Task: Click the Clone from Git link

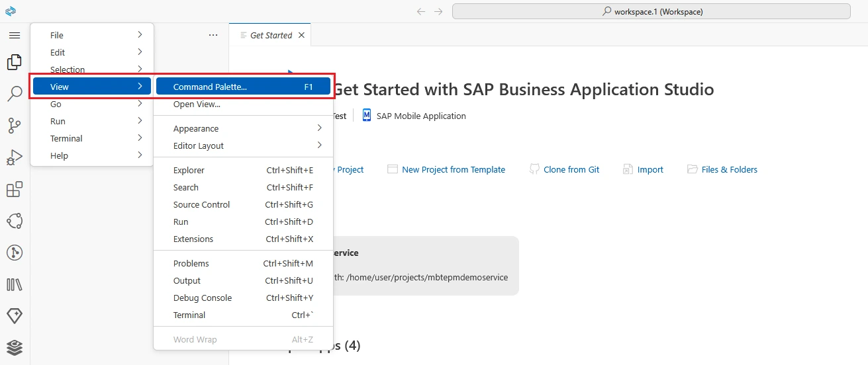Action: pos(571,170)
